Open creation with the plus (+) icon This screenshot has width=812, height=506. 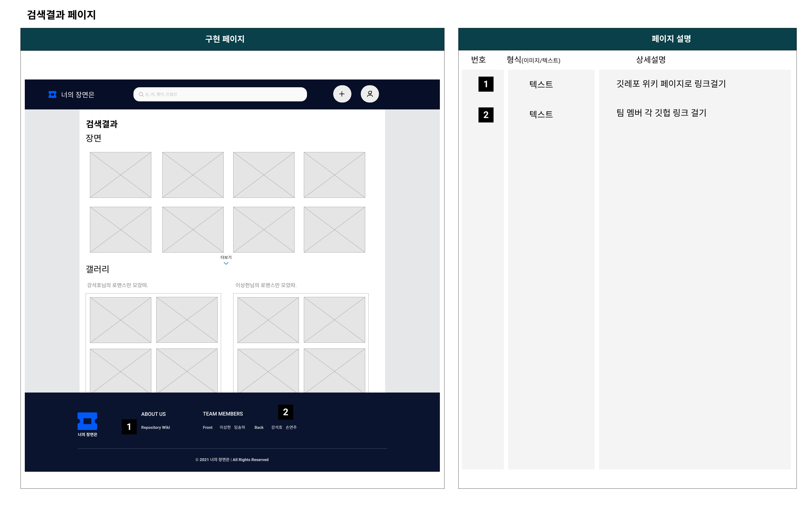click(x=342, y=94)
